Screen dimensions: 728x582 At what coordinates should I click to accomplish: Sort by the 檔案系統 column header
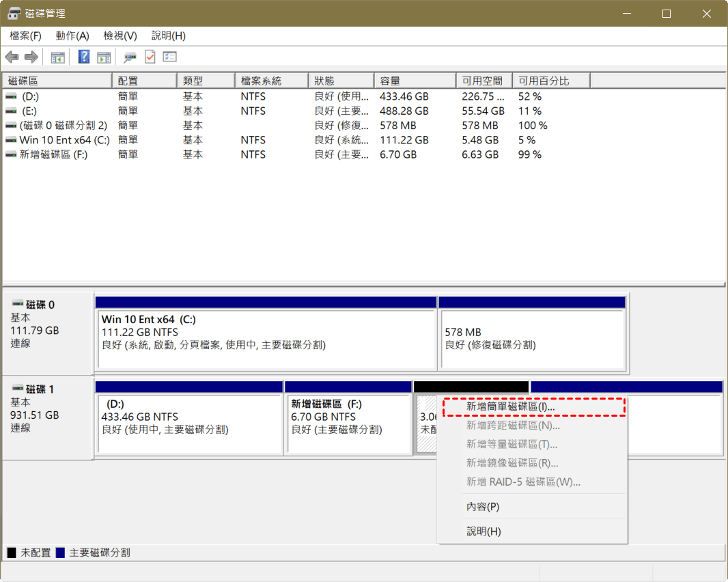point(270,81)
